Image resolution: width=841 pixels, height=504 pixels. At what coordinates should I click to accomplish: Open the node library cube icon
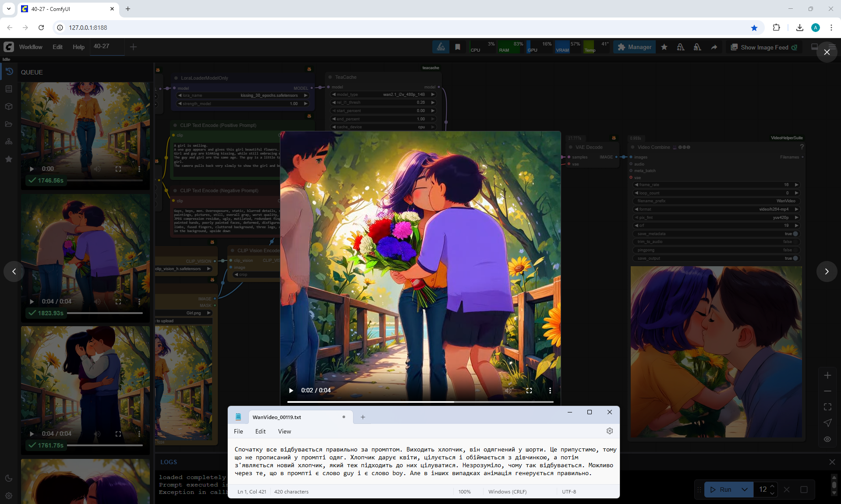tap(9, 106)
